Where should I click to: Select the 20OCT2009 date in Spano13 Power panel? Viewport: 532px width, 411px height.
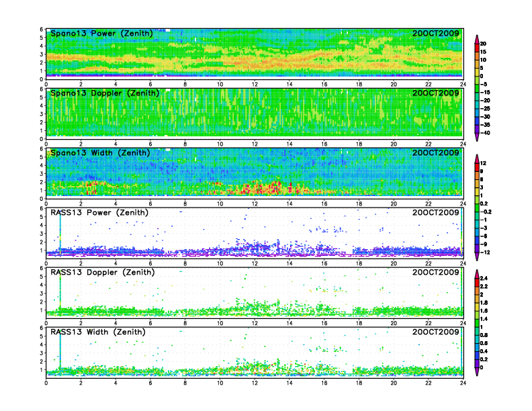(x=436, y=33)
